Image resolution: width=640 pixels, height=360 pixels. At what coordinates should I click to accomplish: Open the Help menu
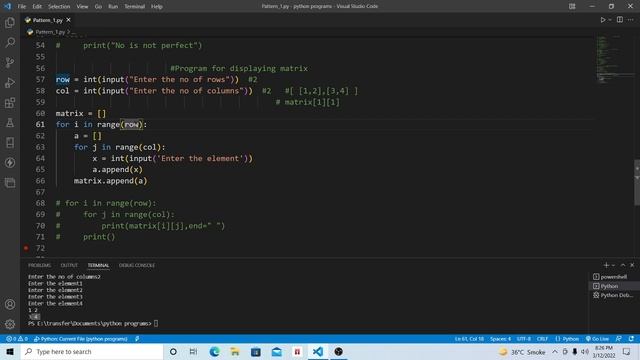(157, 7)
